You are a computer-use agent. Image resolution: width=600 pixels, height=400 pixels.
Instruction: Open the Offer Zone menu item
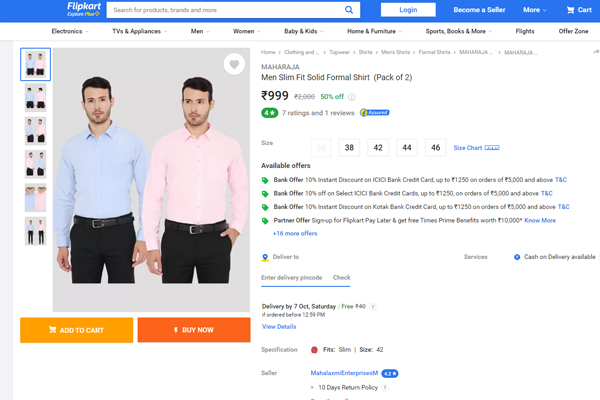[573, 31]
